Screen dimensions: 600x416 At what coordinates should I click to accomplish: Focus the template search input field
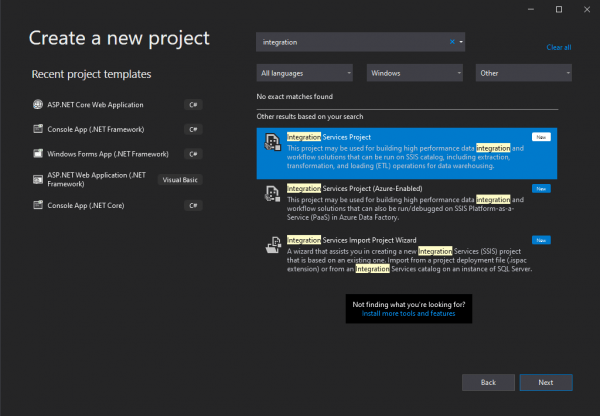click(350, 43)
